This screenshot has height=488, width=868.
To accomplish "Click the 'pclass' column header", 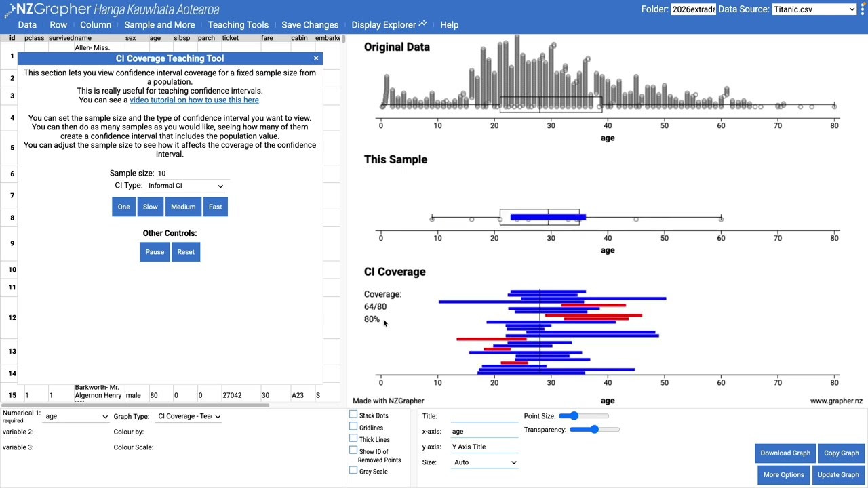I will [34, 39].
